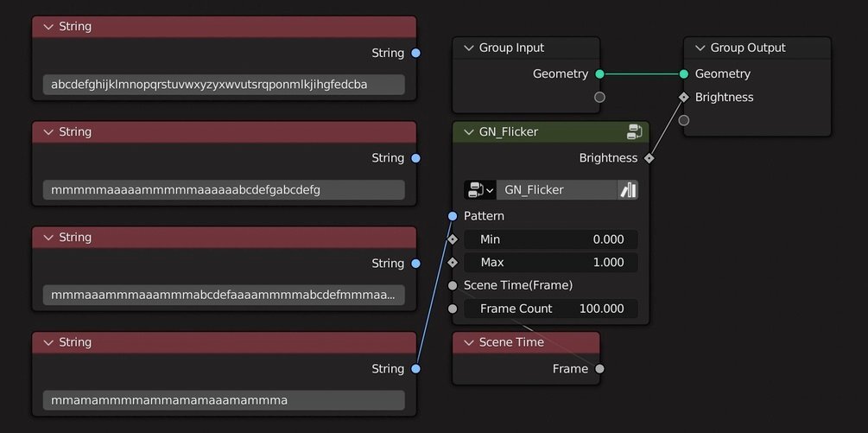
Task: Click the String socket of the alphabet node
Action: point(415,53)
